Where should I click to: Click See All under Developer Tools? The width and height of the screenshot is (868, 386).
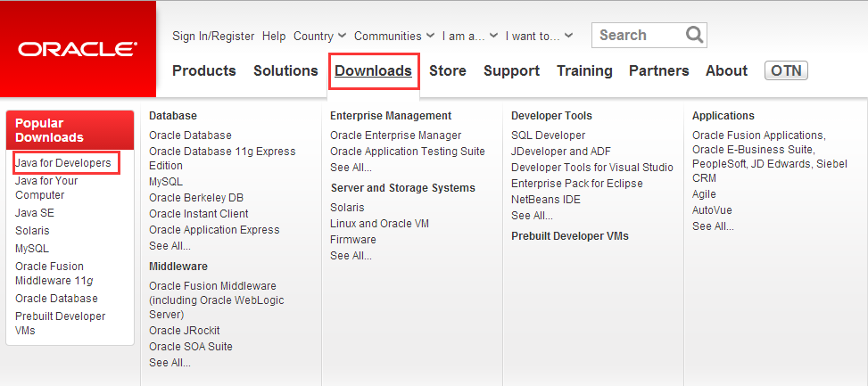[532, 215]
